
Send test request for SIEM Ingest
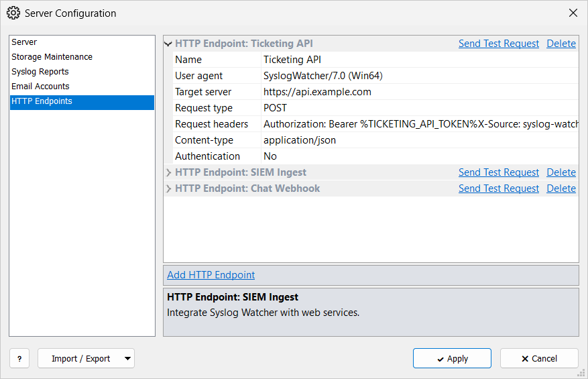click(x=499, y=172)
